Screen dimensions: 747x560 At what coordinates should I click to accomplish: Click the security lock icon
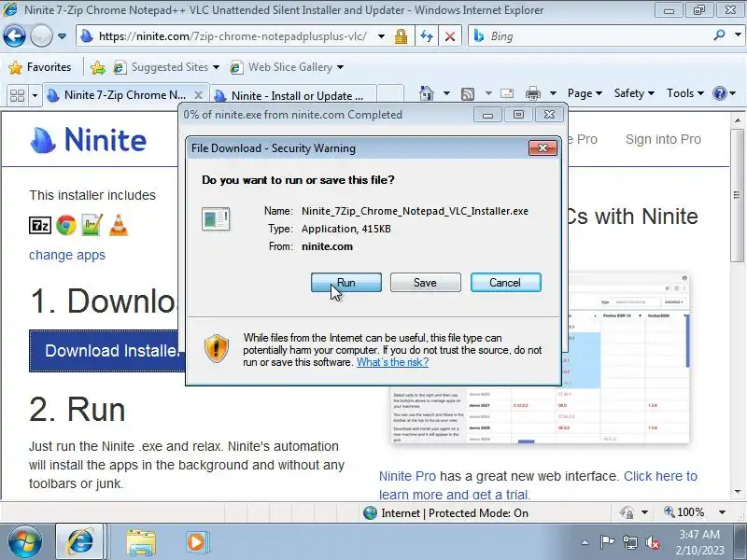tap(402, 36)
